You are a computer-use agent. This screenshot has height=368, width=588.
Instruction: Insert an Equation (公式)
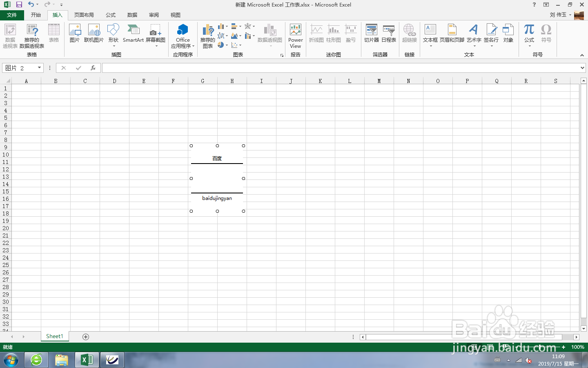[x=529, y=35]
